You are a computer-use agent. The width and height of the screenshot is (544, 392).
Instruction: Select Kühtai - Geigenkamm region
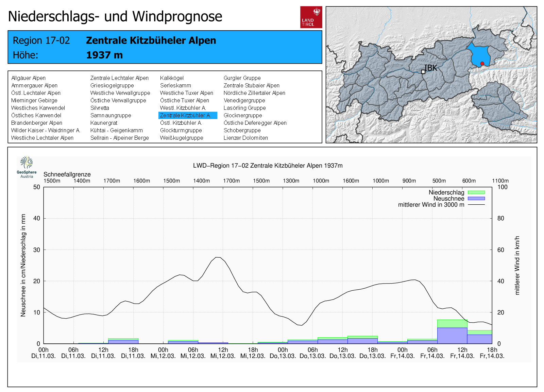point(116,130)
